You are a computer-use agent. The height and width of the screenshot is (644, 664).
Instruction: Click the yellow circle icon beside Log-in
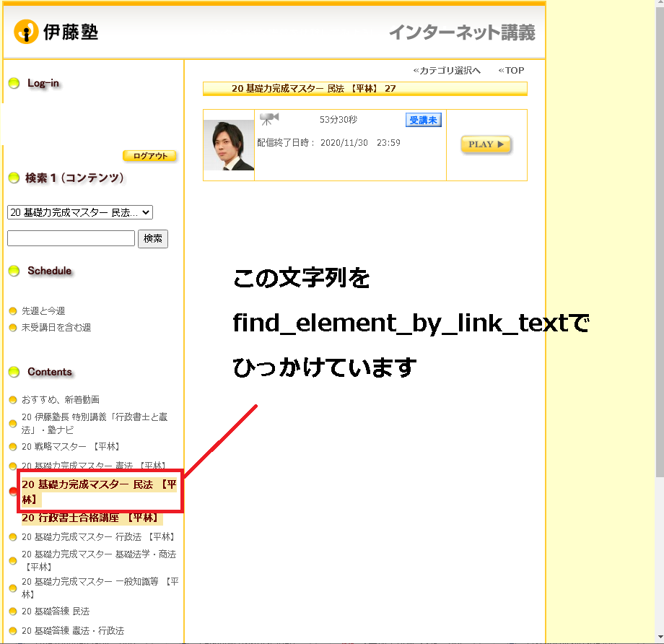point(14,83)
